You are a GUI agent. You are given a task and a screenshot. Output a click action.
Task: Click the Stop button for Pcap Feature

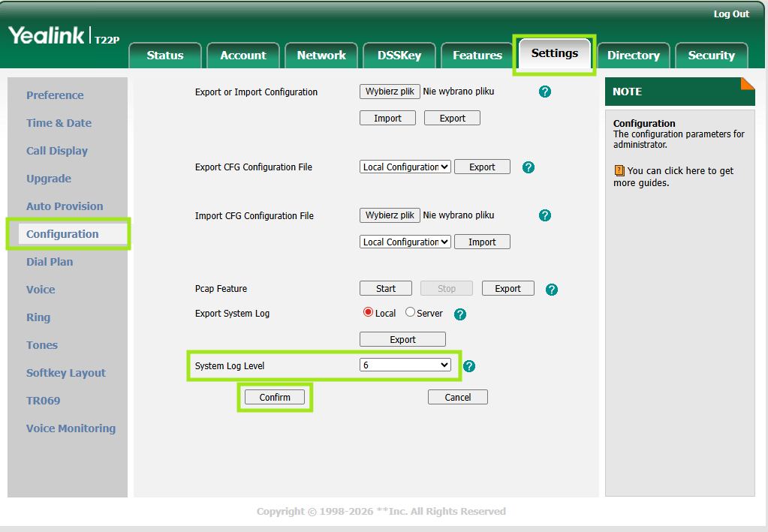tap(446, 289)
